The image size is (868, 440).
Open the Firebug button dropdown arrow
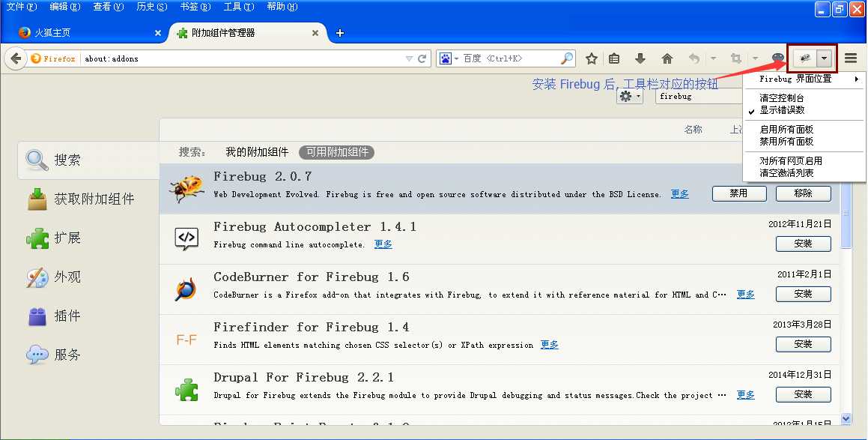coord(825,58)
